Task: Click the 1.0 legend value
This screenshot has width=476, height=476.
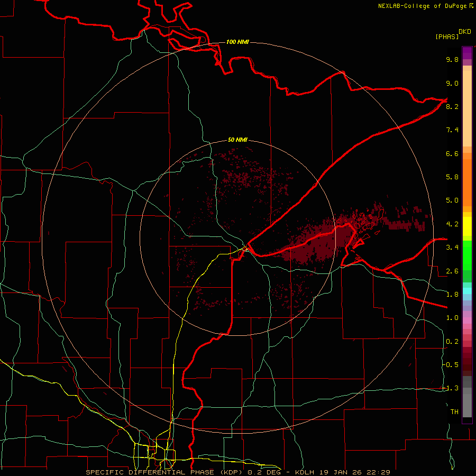Action: point(452,318)
